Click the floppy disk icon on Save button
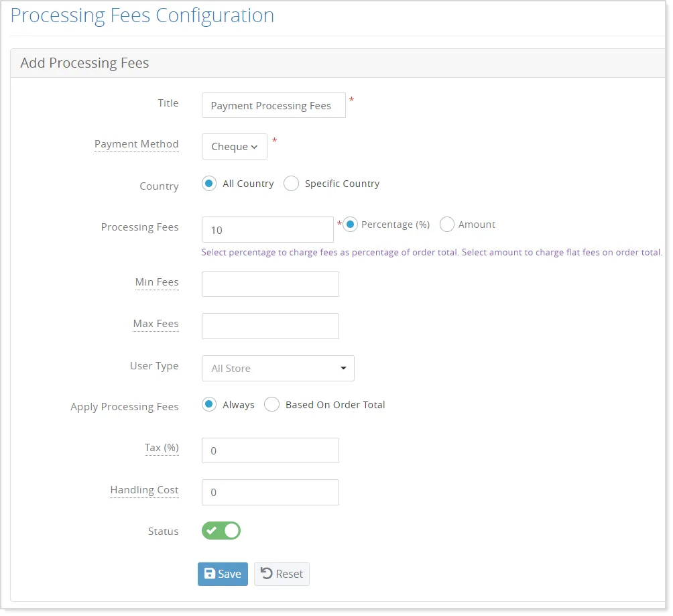673x616 pixels. (x=209, y=574)
